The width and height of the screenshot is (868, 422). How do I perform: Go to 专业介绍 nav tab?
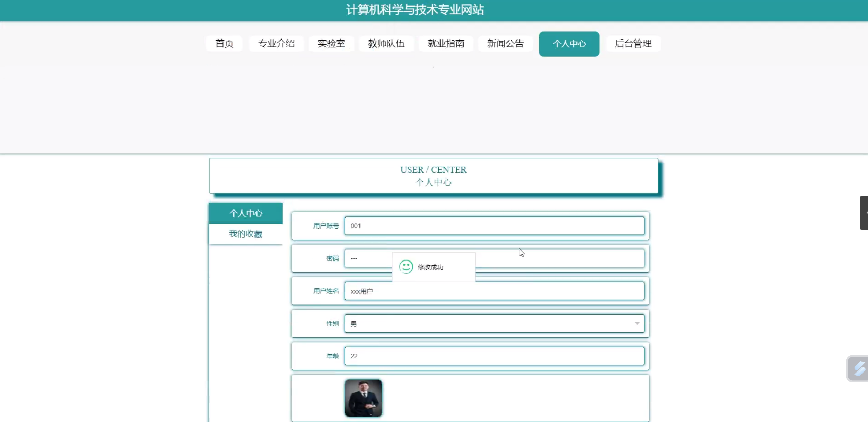[276, 44]
